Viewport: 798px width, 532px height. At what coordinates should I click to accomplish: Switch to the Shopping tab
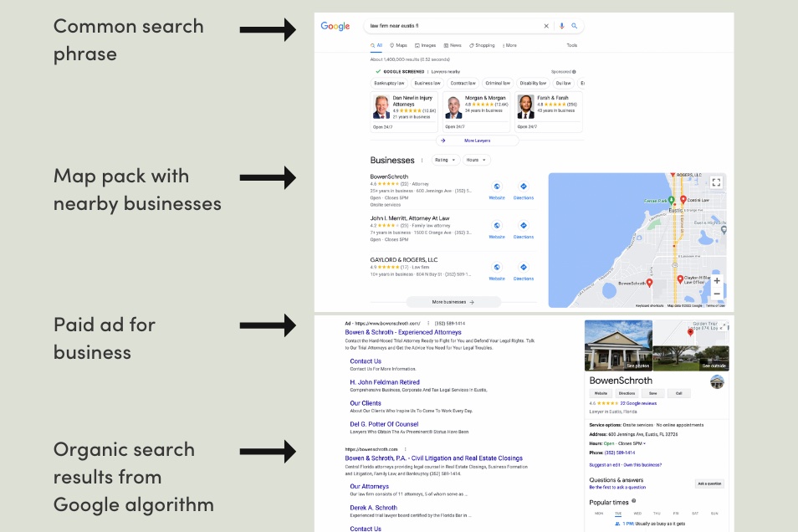(x=482, y=45)
